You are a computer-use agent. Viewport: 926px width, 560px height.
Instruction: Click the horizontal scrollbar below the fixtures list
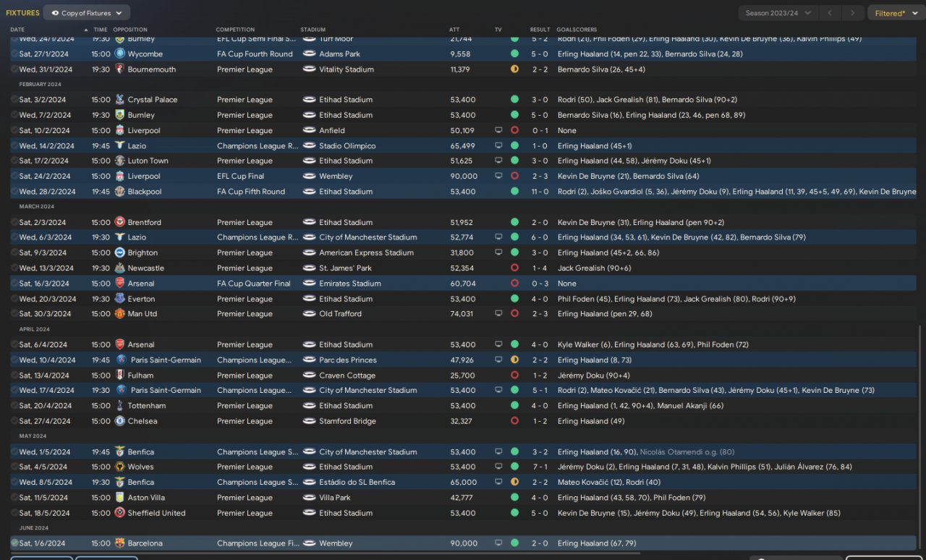click(326, 554)
